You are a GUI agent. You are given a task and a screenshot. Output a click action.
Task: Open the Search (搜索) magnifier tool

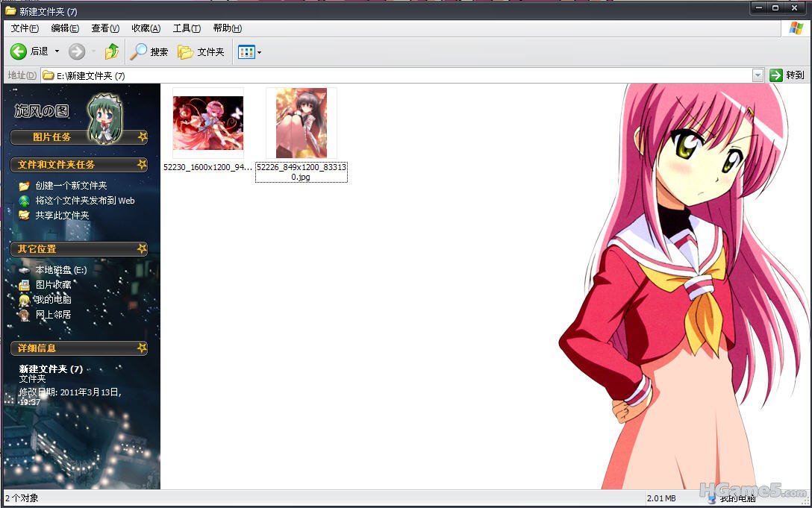pyautogui.click(x=149, y=51)
